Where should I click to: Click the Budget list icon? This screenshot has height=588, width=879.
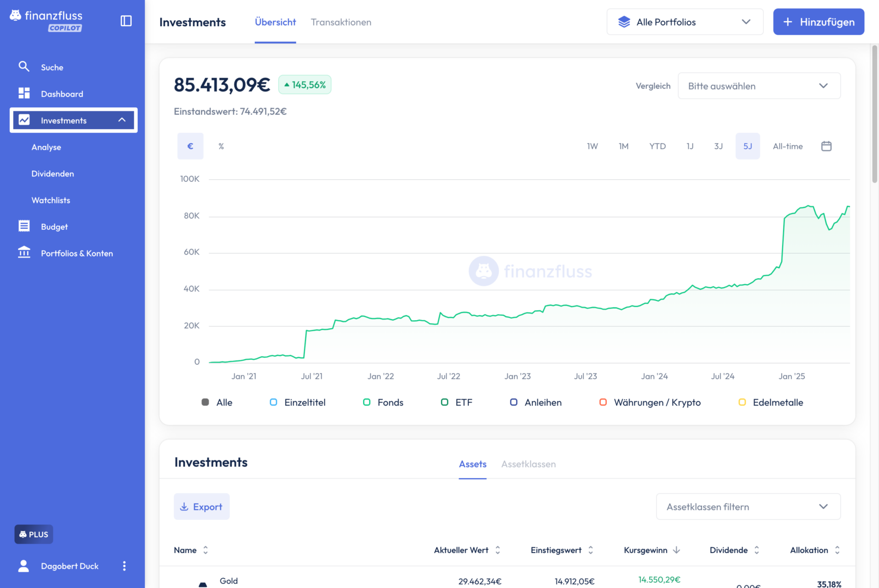click(x=24, y=226)
